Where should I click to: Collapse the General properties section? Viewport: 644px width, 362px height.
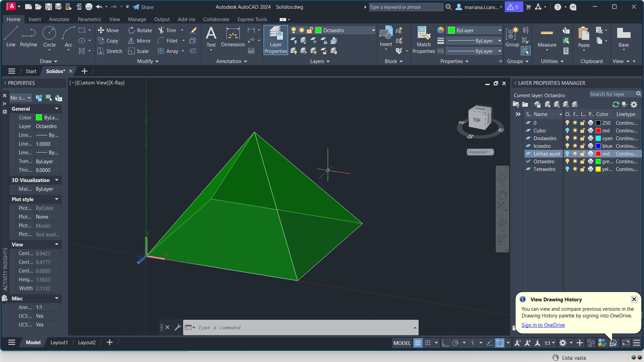pyautogui.click(x=57, y=109)
